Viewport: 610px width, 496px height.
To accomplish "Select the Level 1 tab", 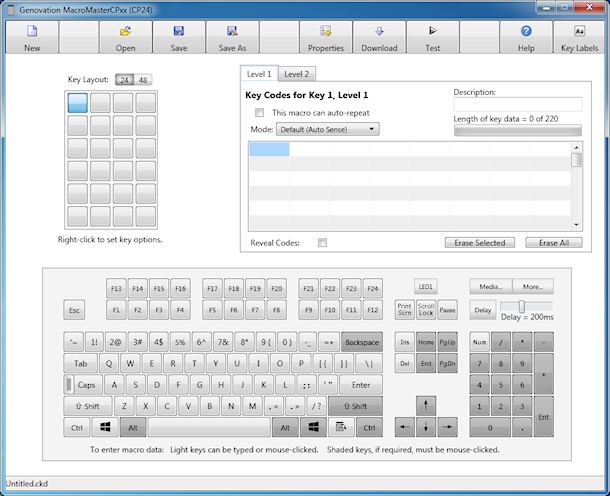I will pyautogui.click(x=258, y=74).
